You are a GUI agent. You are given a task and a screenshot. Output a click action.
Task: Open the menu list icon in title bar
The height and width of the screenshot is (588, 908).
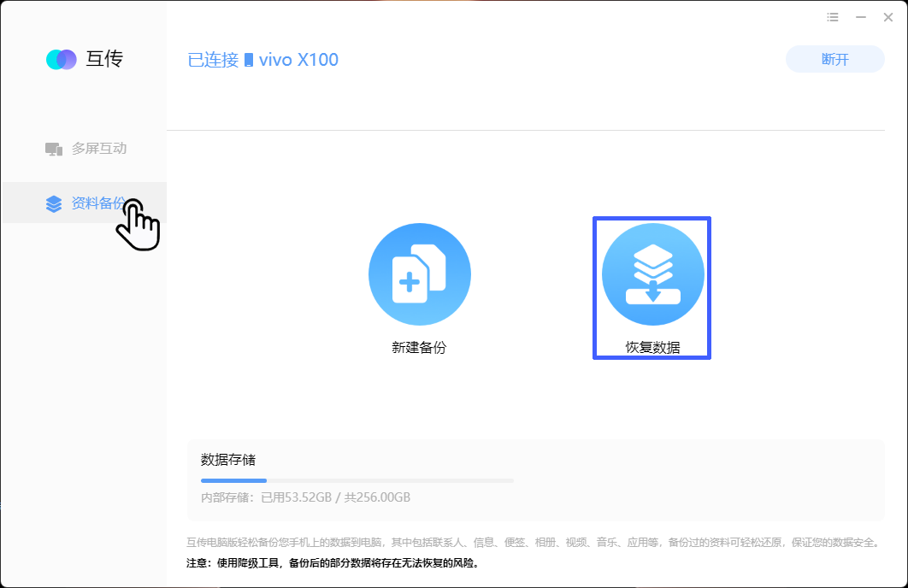click(833, 17)
